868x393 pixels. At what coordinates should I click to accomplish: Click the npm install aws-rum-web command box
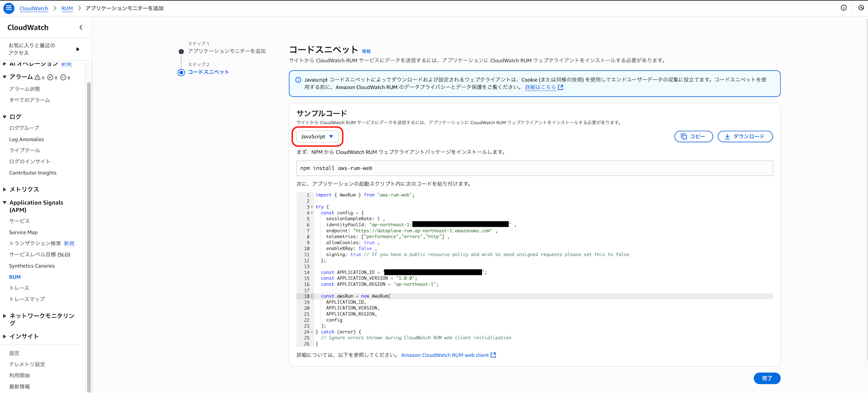pyautogui.click(x=535, y=168)
